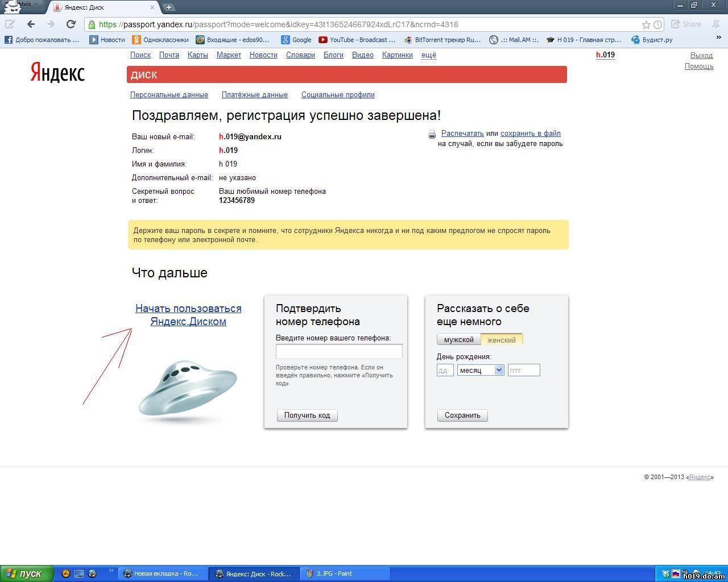Click the h.019 username at top right
The width and height of the screenshot is (728, 582).
[x=605, y=55]
